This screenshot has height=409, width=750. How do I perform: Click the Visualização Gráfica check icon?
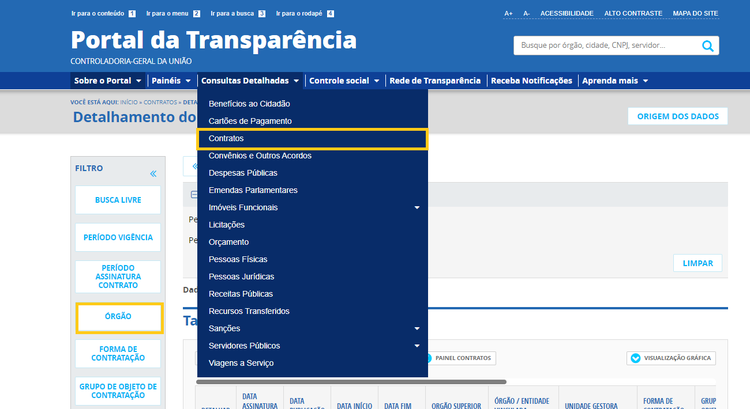pos(635,358)
